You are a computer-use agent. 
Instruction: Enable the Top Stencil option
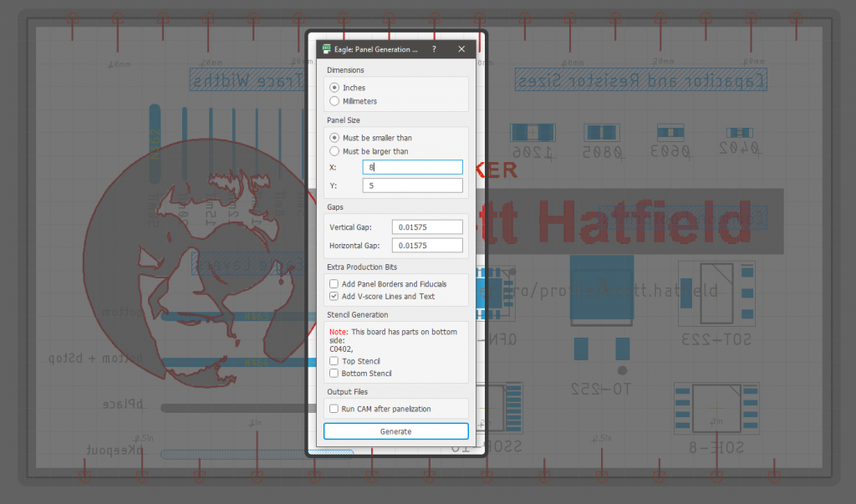334,361
